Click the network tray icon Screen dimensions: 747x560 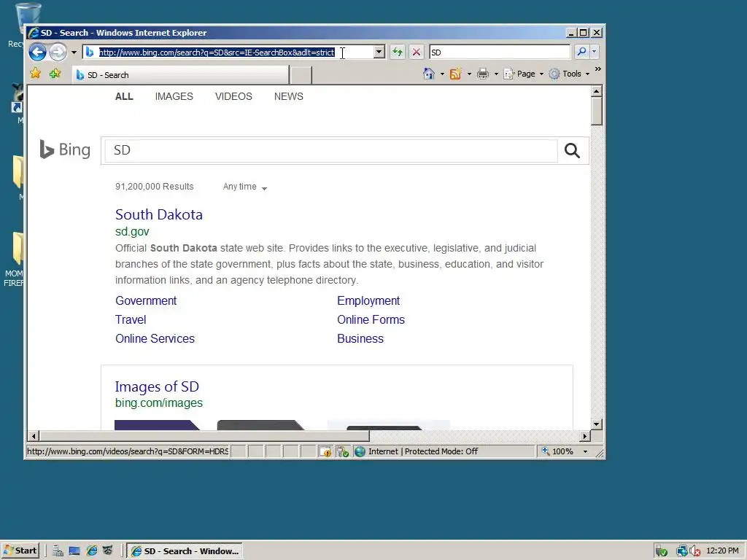(682, 551)
